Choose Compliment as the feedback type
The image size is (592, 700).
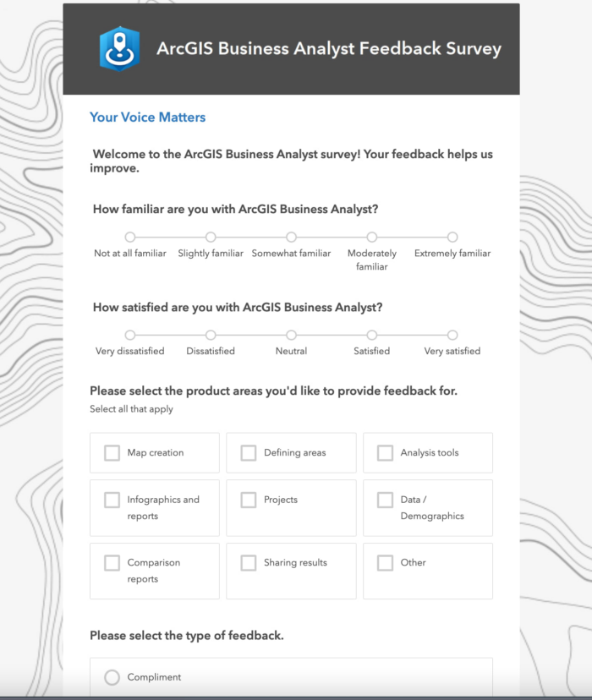[x=111, y=676]
